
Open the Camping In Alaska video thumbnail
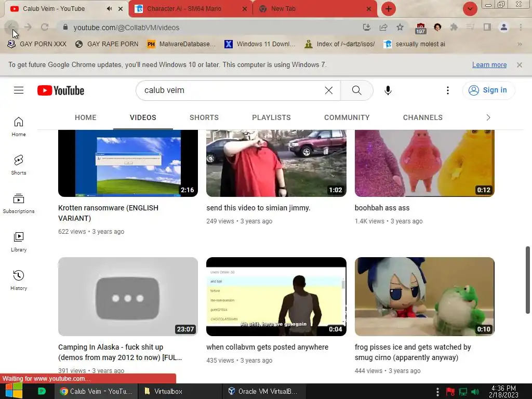click(128, 297)
